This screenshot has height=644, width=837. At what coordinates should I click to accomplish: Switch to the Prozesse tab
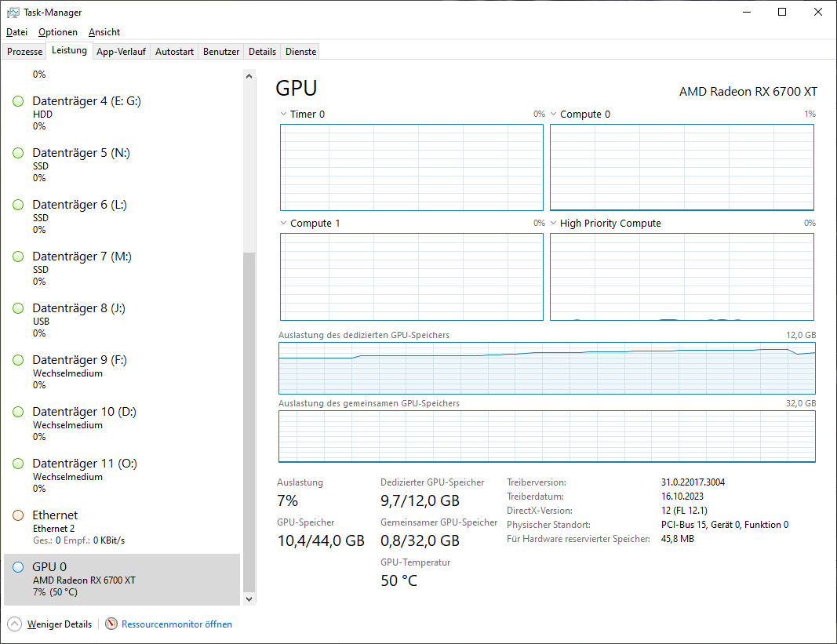[x=24, y=52]
